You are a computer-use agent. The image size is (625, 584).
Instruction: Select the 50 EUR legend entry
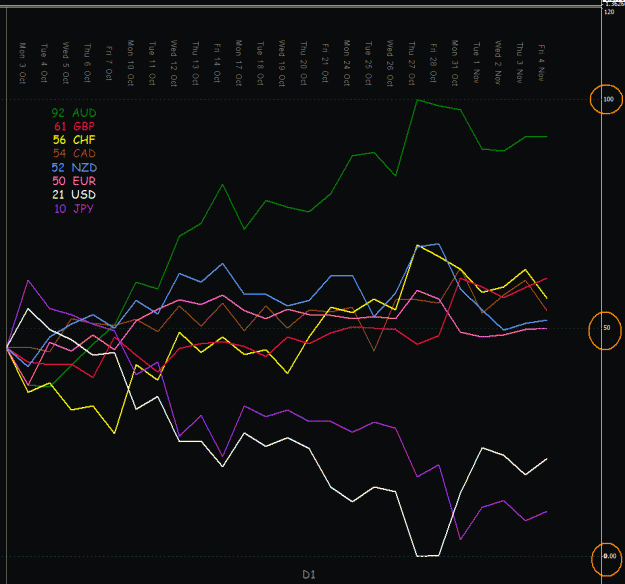(74, 181)
